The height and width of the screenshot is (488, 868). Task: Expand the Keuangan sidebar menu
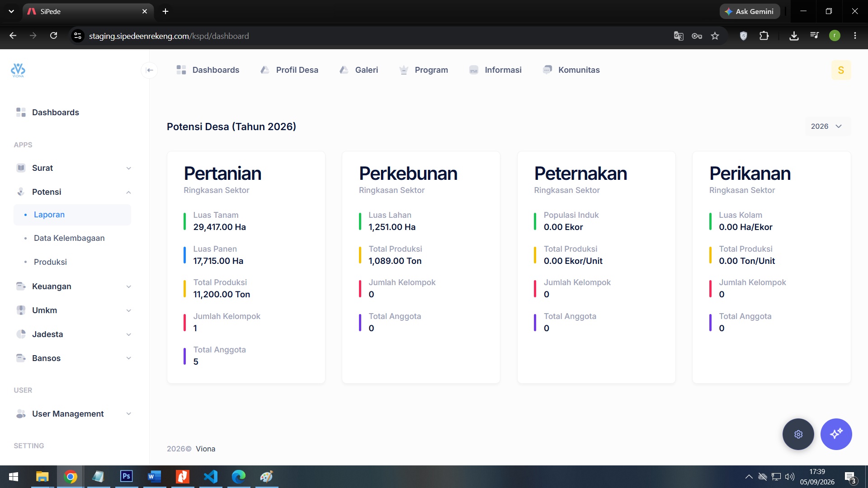coord(72,286)
